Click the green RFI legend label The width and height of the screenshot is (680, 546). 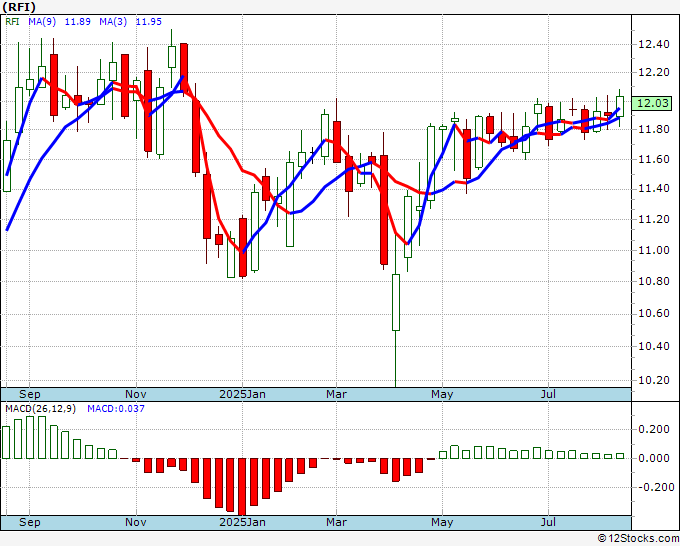12,21
